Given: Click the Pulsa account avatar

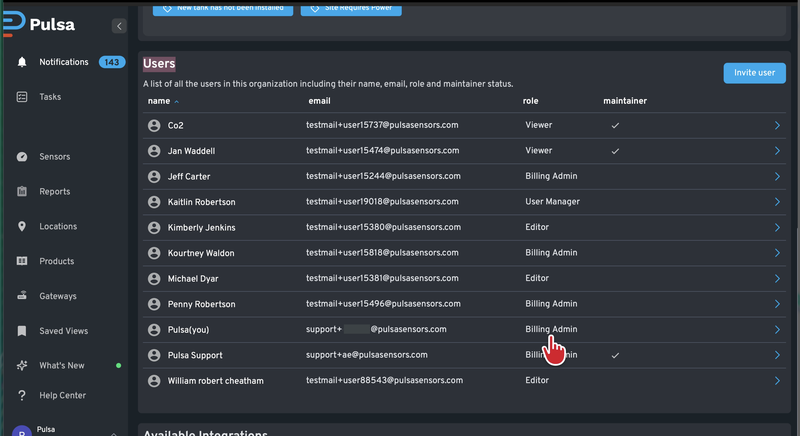Looking at the screenshot, I should click(22, 431).
